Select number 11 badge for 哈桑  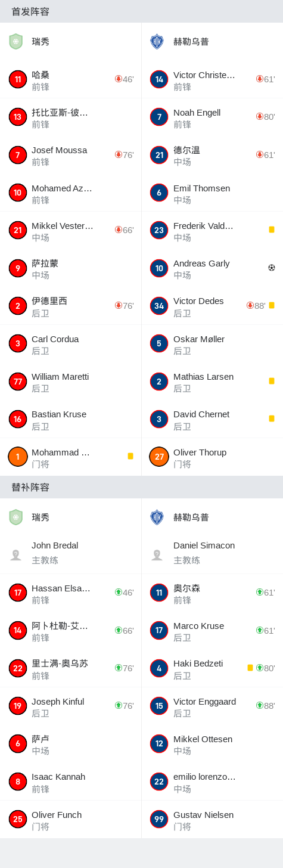pos(18,79)
